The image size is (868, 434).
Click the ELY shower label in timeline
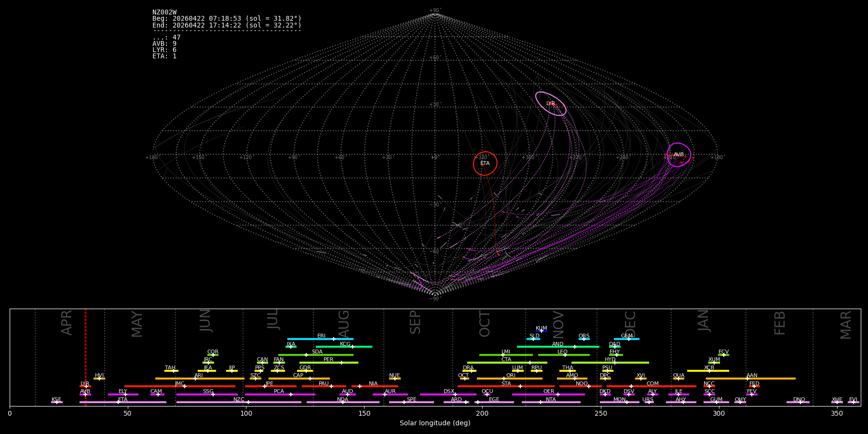123,392
